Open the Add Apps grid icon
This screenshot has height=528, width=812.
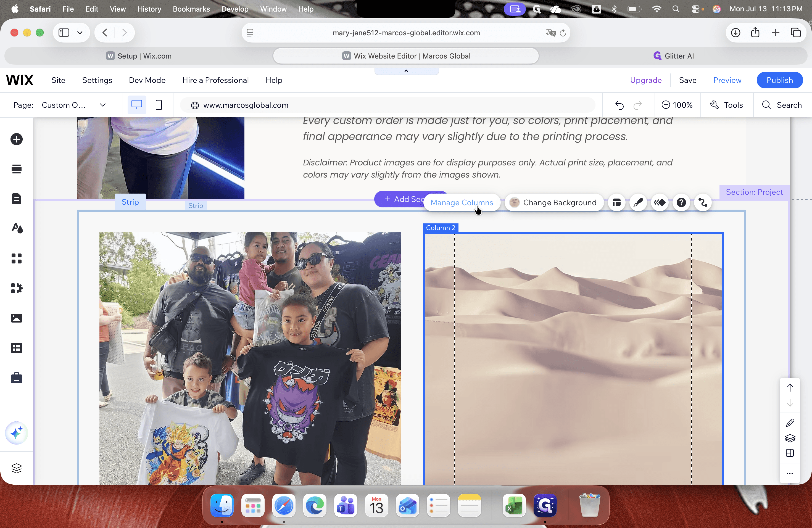pos(16,258)
